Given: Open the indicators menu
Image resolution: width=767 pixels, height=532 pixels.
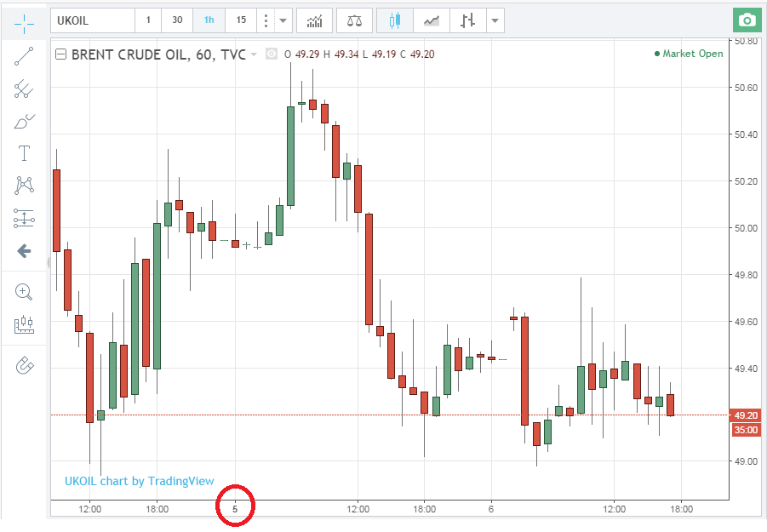Looking at the screenshot, I should pos(314,20).
